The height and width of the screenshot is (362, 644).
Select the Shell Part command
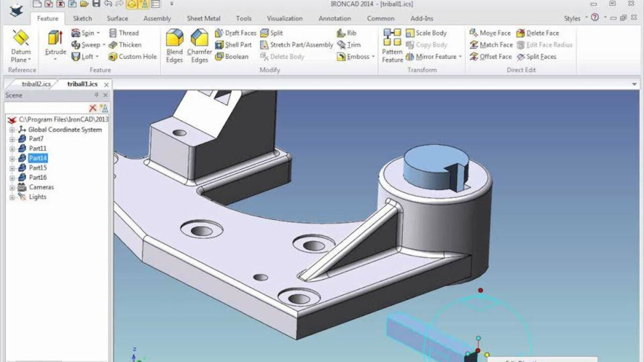pos(234,45)
